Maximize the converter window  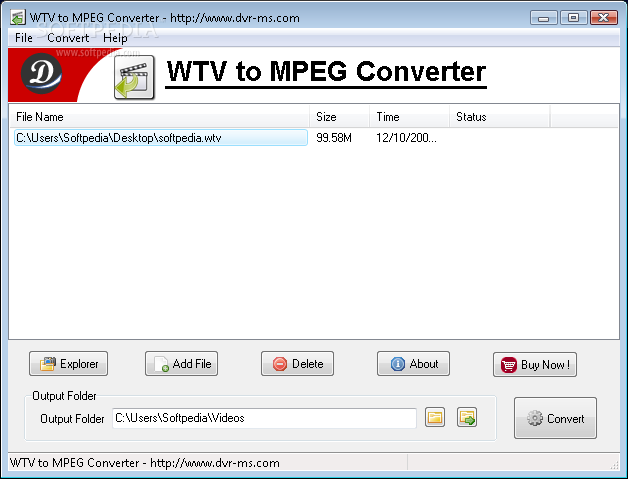click(574, 18)
